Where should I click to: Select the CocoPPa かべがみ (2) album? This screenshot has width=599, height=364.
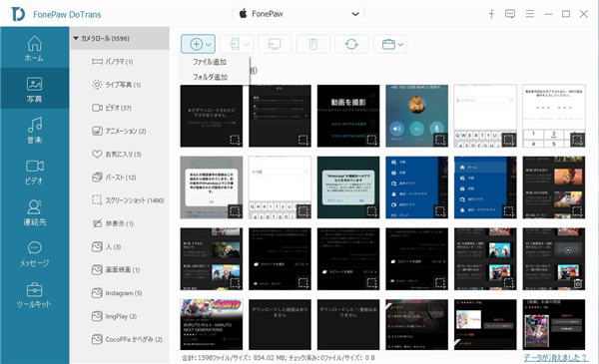coord(120,339)
